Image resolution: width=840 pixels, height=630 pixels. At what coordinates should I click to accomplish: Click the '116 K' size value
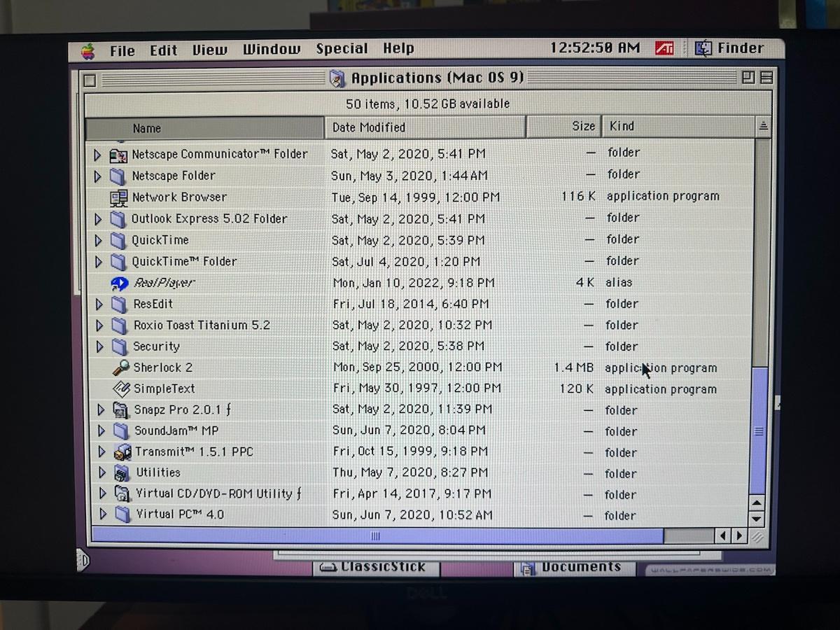(x=578, y=197)
